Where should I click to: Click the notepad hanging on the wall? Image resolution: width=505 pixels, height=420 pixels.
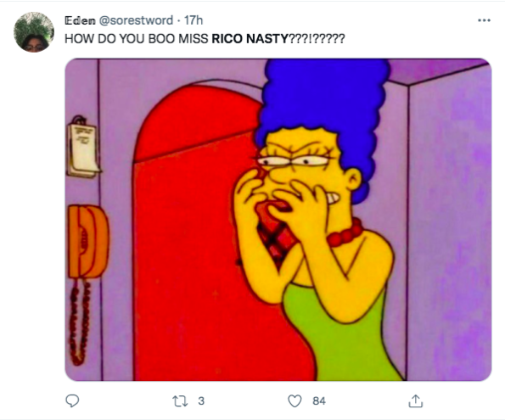[83, 148]
